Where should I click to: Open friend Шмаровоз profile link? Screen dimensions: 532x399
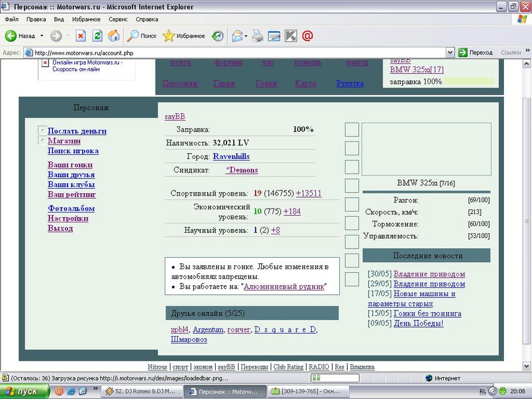coord(189,340)
